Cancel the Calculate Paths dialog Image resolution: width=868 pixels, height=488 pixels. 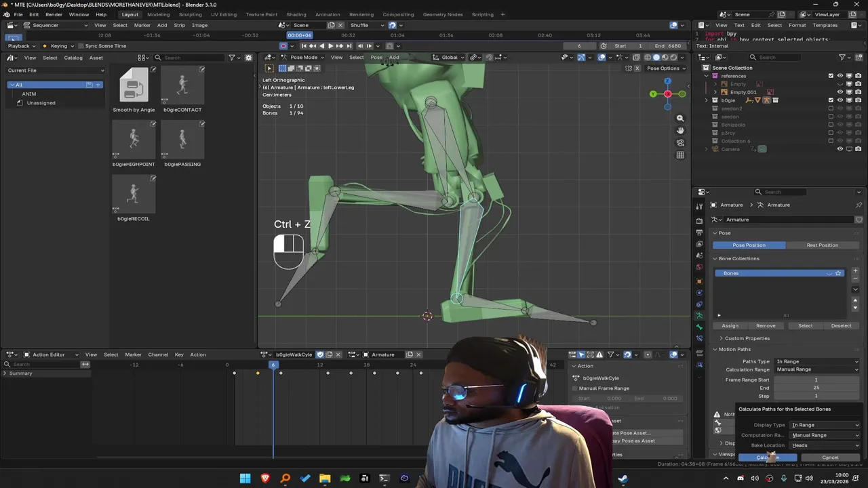coord(830,457)
